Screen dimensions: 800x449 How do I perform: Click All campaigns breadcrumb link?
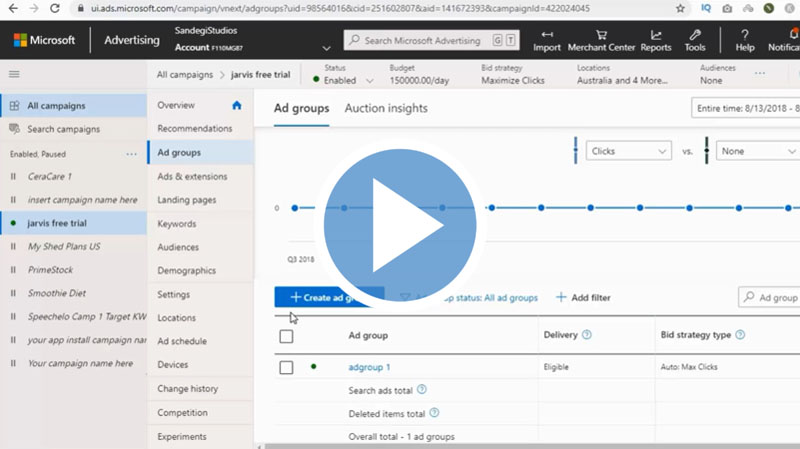pyautogui.click(x=185, y=74)
